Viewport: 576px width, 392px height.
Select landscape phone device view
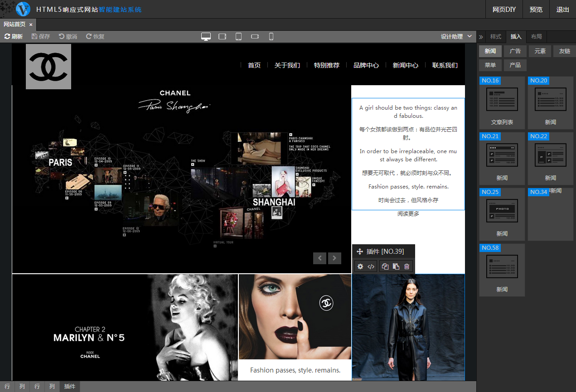point(255,37)
